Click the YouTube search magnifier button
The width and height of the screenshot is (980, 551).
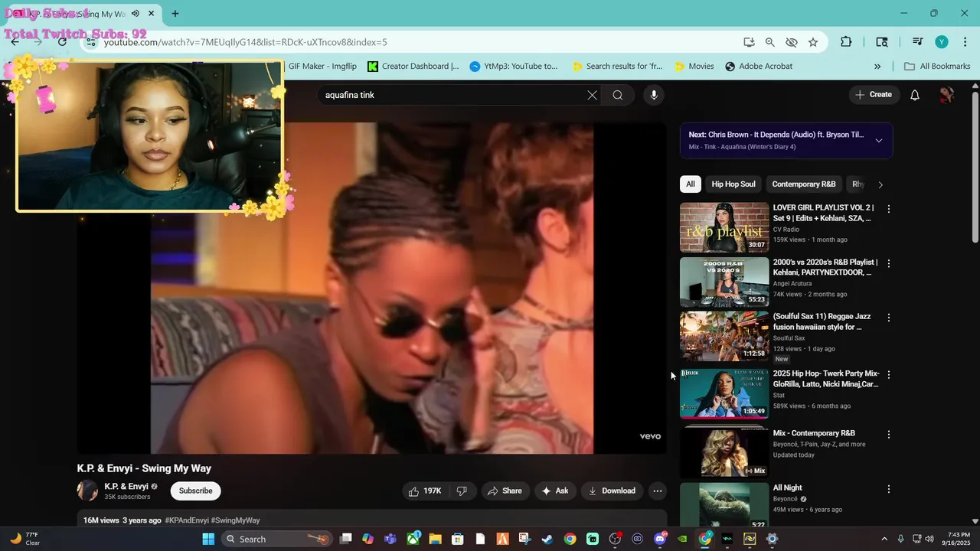618,95
